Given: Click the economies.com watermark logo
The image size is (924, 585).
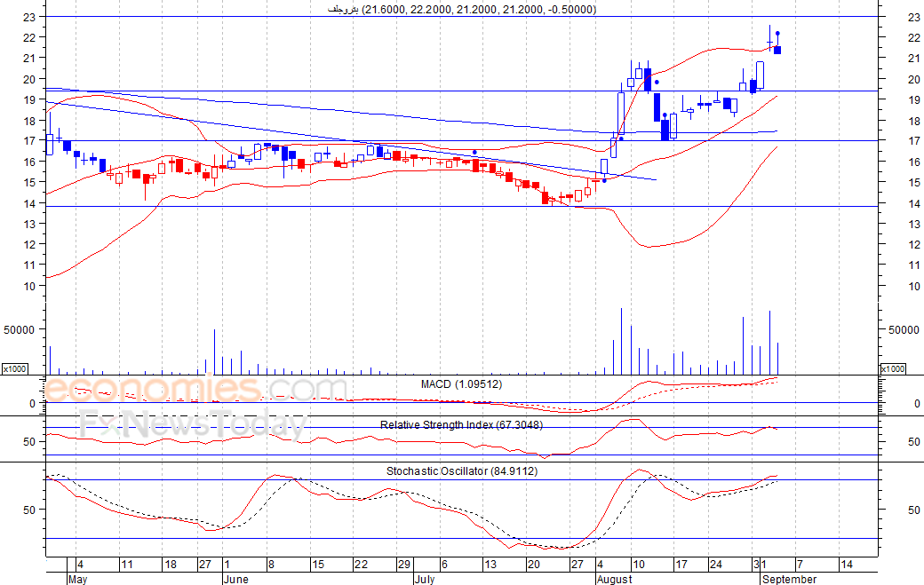Looking at the screenshot, I should (195, 389).
